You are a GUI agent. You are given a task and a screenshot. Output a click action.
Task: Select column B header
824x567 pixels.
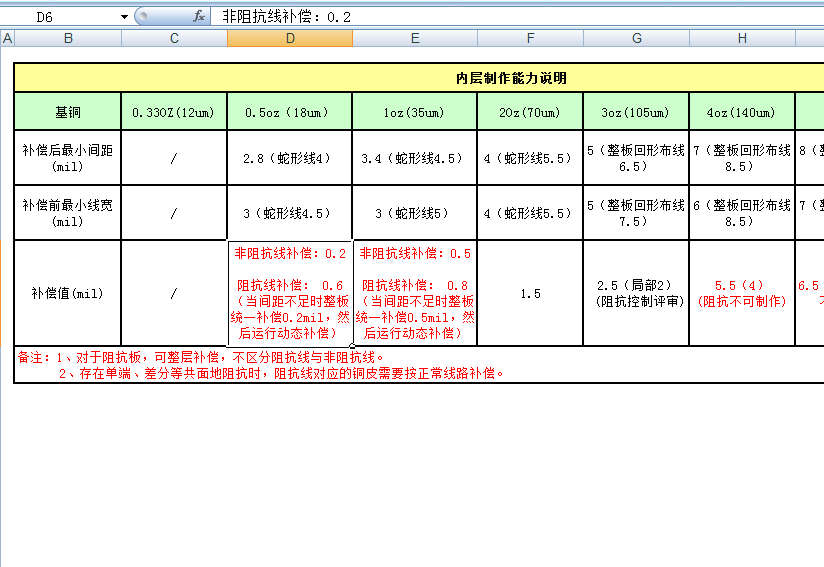(68, 38)
